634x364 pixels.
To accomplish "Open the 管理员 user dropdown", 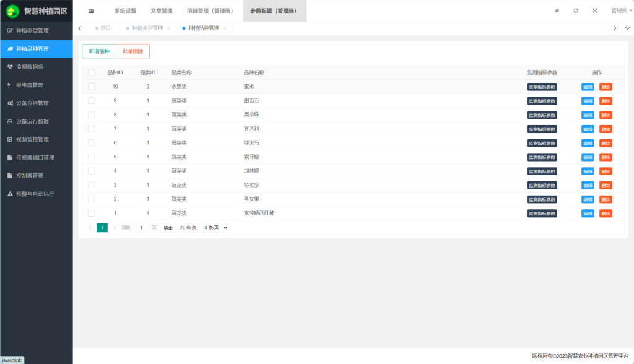I will (x=619, y=11).
